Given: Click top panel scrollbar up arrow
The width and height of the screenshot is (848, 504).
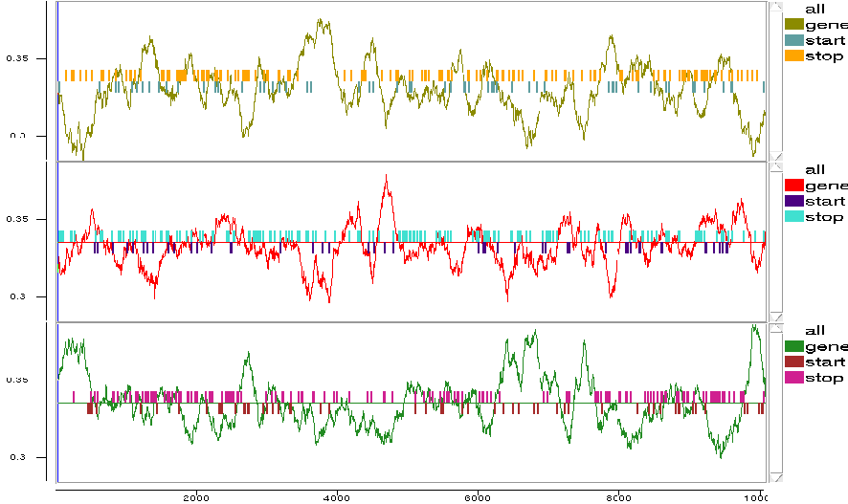Looking at the screenshot, I should coord(776,6).
